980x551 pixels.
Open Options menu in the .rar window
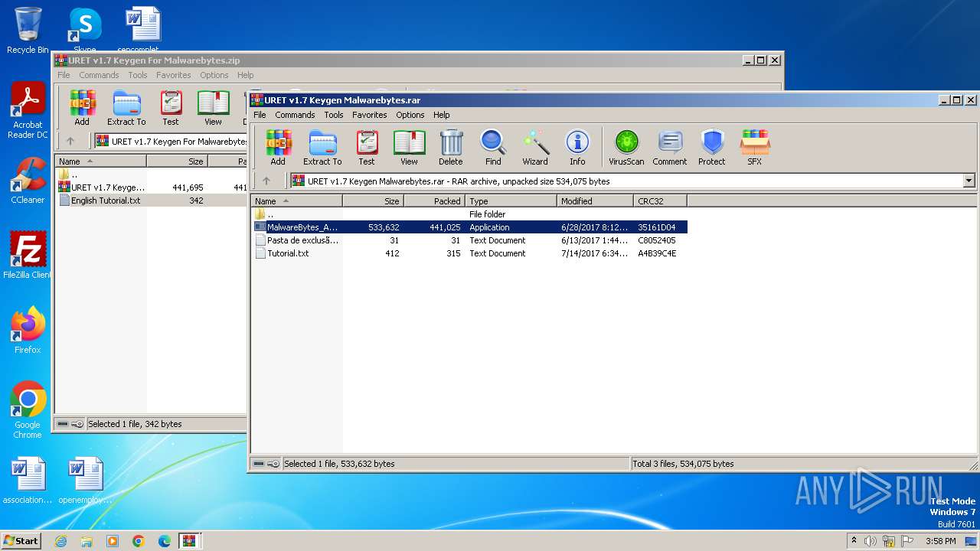[x=410, y=115]
